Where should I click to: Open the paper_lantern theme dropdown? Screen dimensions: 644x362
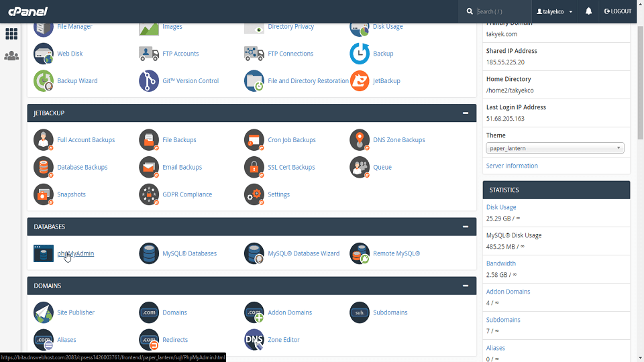pos(555,147)
